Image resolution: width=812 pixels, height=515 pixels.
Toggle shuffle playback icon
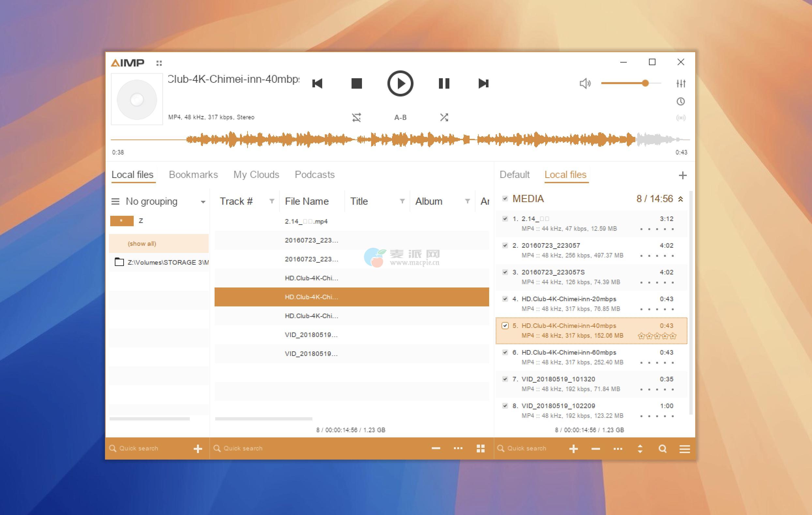(x=444, y=117)
